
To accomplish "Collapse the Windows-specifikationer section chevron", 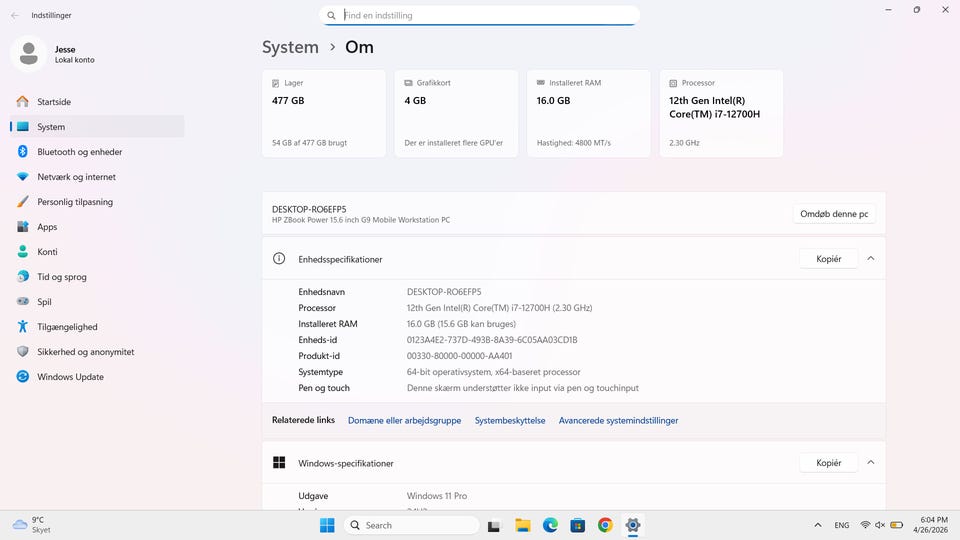I will click(x=870, y=463).
